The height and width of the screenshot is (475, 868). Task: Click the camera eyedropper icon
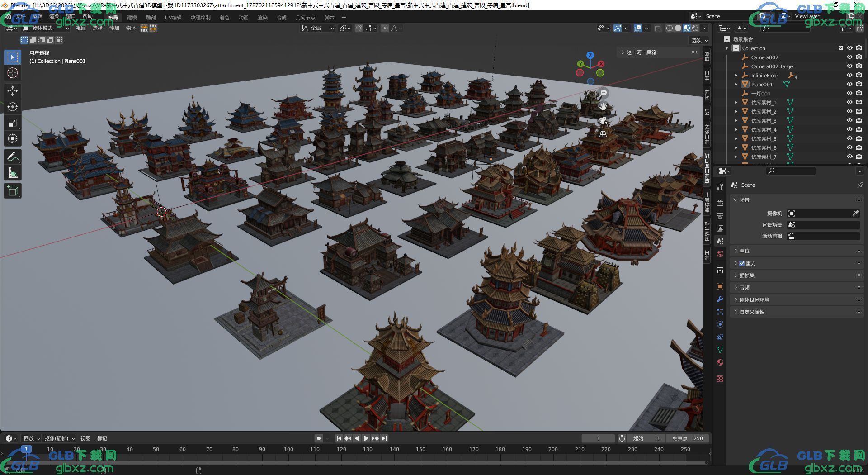click(855, 214)
